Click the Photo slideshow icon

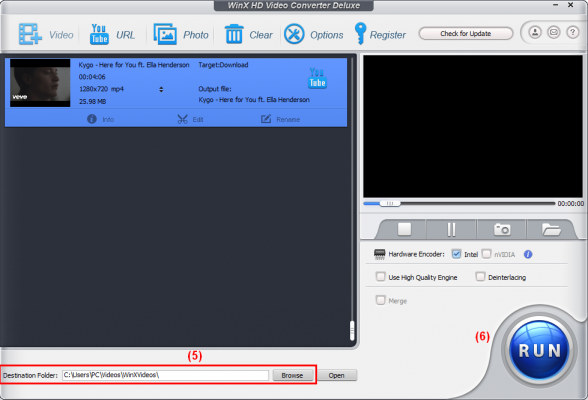(x=165, y=34)
